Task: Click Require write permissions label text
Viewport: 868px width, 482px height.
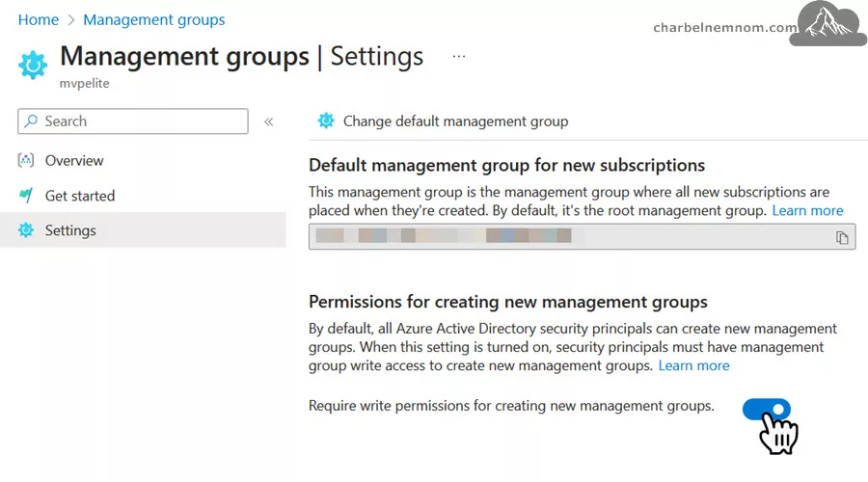Action: pyautogui.click(x=511, y=406)
